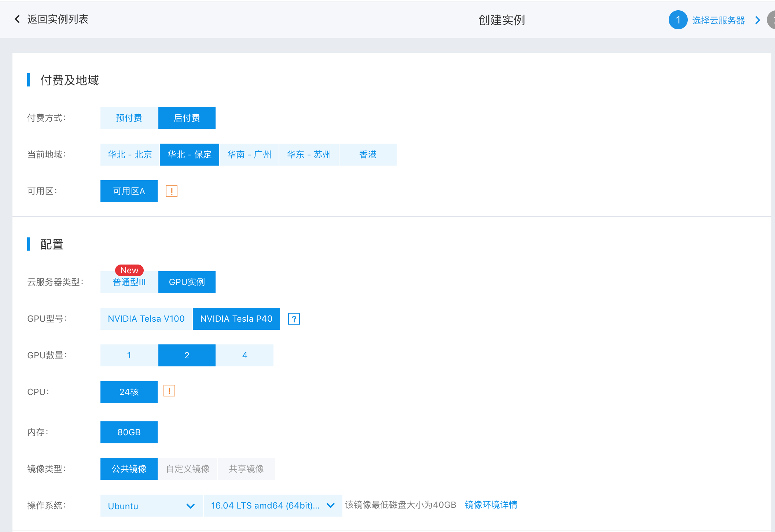
Task: Set GPU数量 to 2
Action: pyautogui.click(x=187, y=355)
